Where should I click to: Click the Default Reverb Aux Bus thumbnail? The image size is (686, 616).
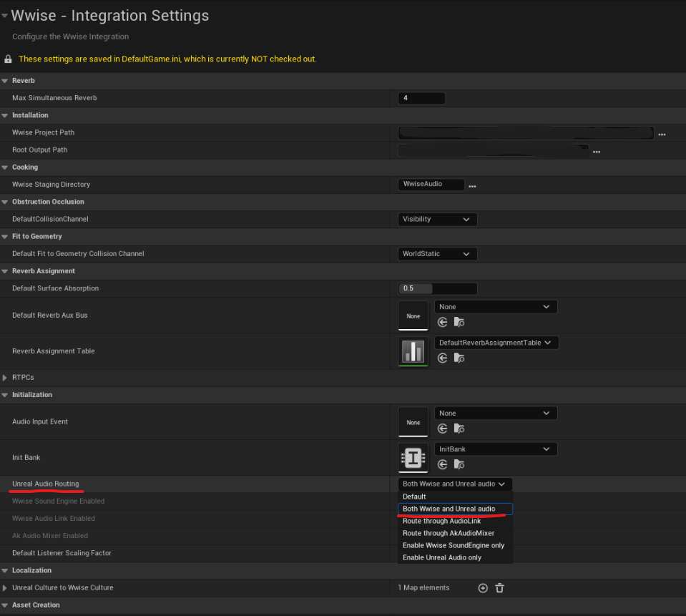tap(413, 316)
